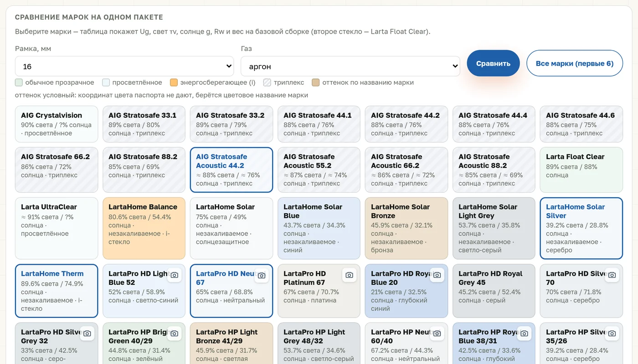
Task: Deselect AIG Stratosafe Acoustic 44.2 card
Action: click(x=232, y=170)
